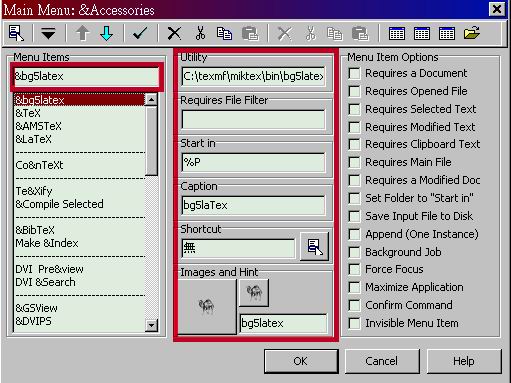Confirm with the OK button

click(301, 361)
